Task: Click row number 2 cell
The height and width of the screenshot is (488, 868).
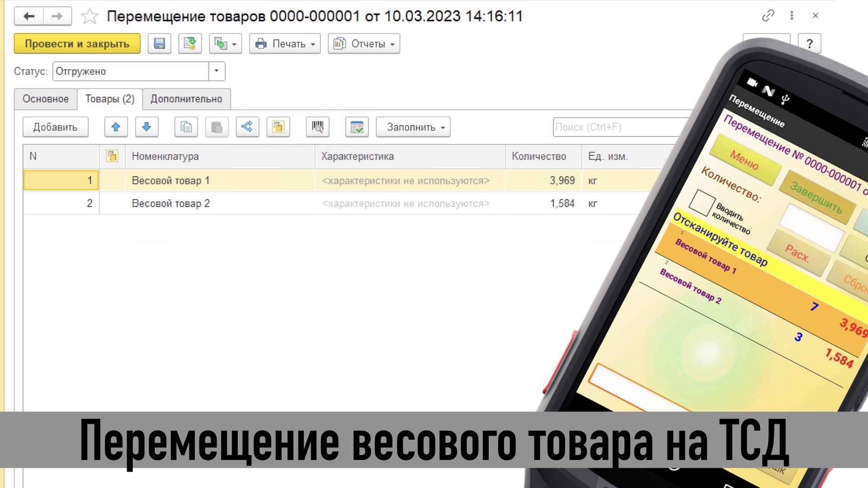Action: pyautogui.click(x=61, y=203)
